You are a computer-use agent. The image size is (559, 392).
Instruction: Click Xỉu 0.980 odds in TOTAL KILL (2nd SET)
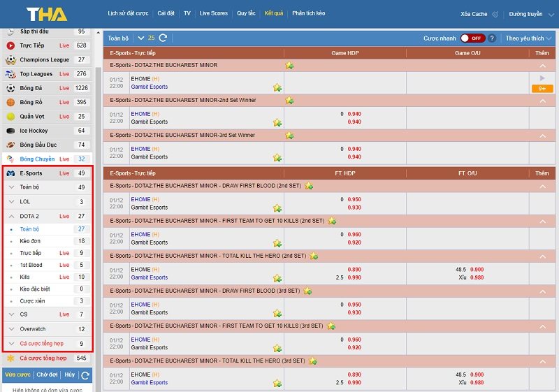[477, 277]
